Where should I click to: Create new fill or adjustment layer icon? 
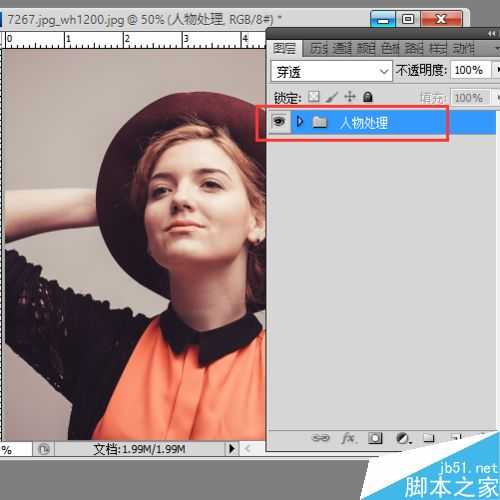[x=403, y=438]
